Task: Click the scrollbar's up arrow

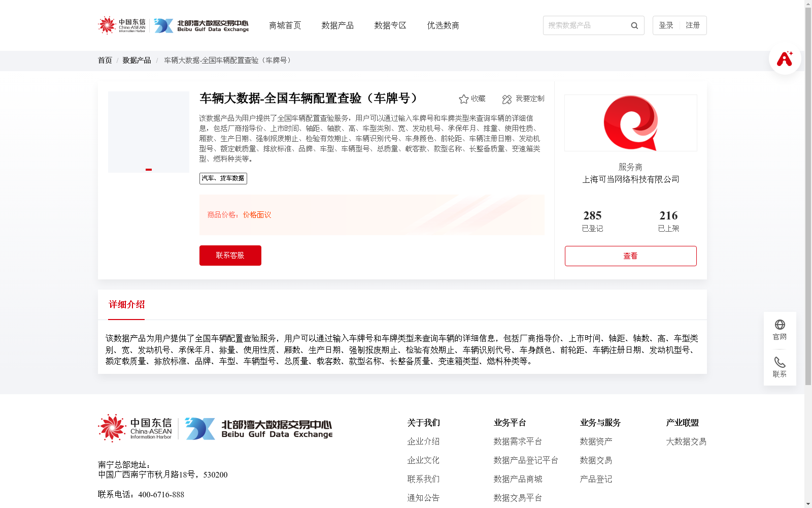Action: coord(808,4)
